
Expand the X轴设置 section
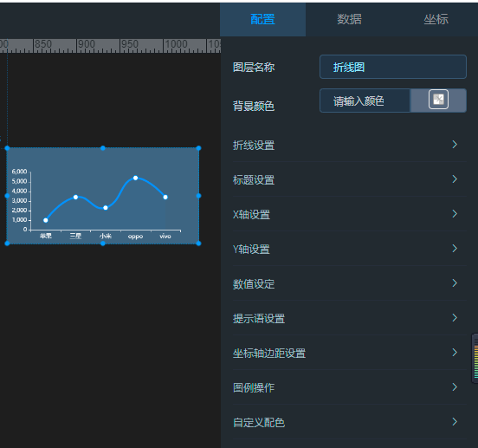point(350,214)
